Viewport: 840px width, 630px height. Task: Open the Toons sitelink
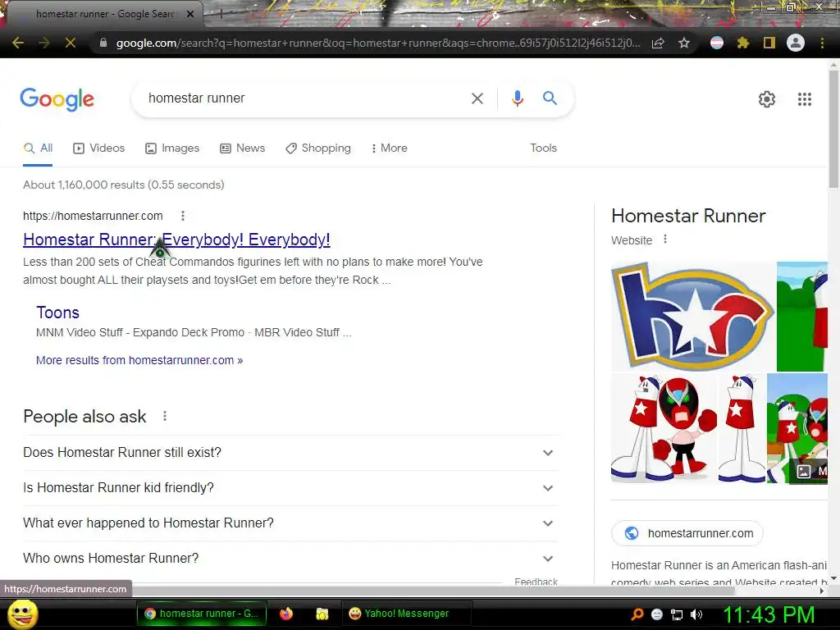(x=58, y=313)
